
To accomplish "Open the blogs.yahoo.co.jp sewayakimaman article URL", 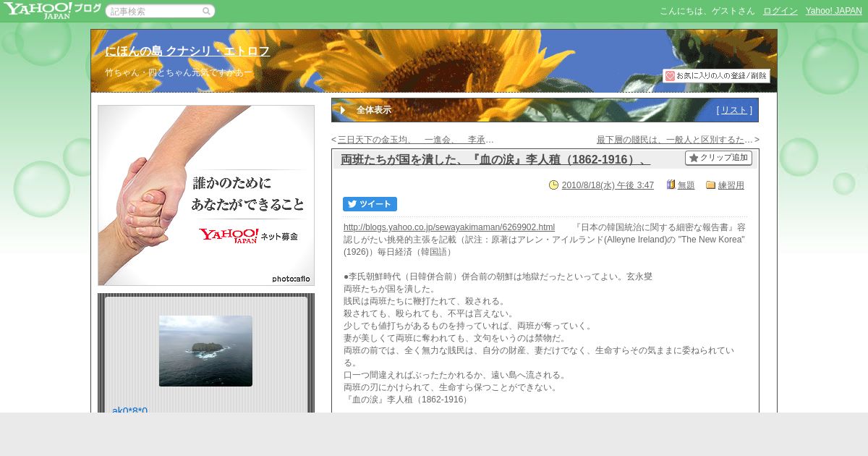I will (x=449, y=227).
